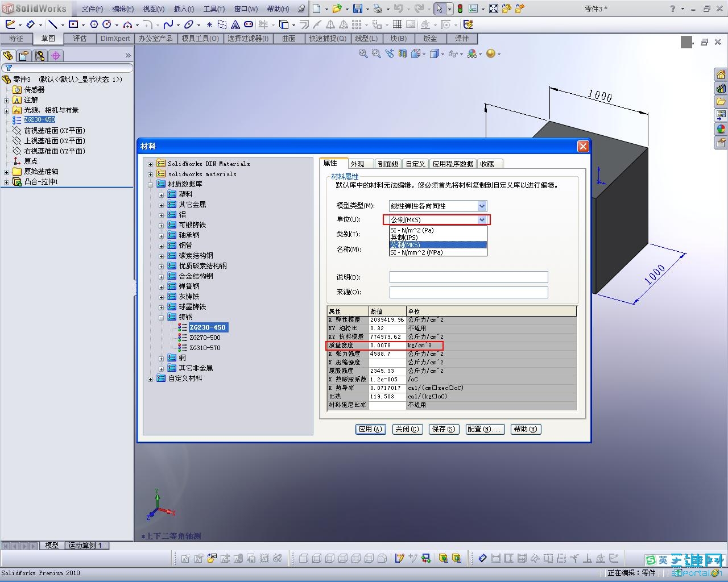Viewport: 728px width, 582px height.
Task: Choose SI - N/mm^2 (MPa) from units list
Action: pos(438,252)
